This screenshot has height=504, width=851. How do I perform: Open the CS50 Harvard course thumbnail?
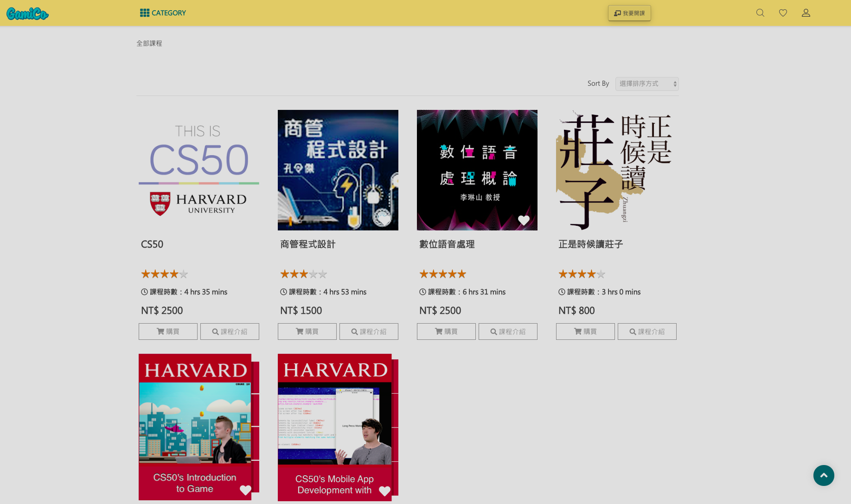199,170
